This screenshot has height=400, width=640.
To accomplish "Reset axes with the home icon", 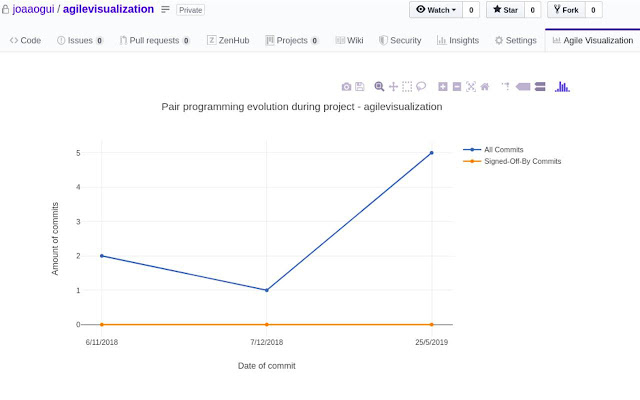I will click(485, 87).
